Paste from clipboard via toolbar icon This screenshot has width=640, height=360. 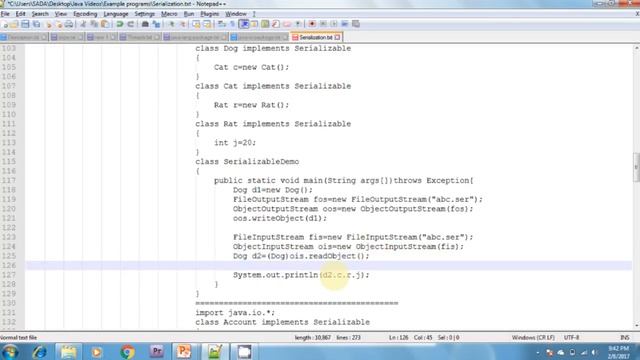(x=105, y=24)
